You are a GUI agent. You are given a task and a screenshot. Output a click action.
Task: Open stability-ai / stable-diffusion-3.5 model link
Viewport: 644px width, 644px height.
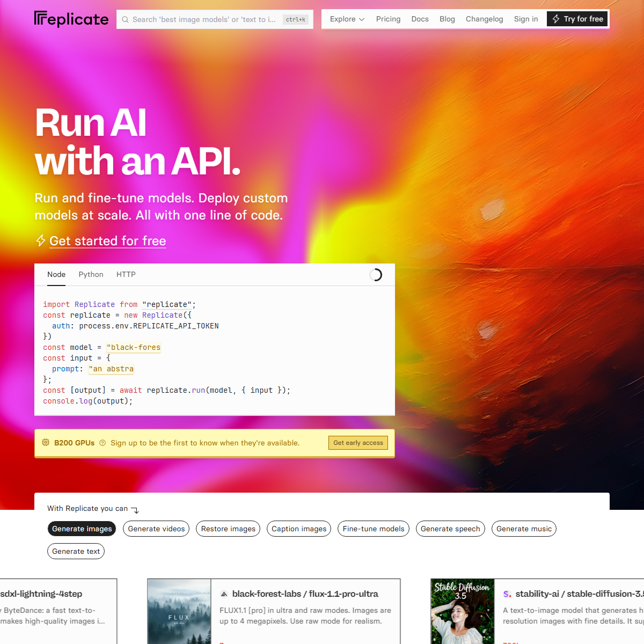click(580, 594)
